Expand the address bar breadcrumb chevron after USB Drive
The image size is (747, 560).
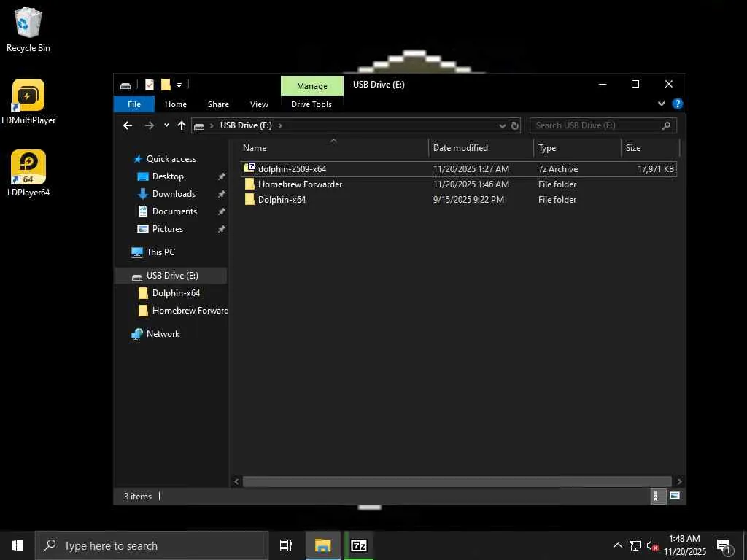tap(280, 125)
